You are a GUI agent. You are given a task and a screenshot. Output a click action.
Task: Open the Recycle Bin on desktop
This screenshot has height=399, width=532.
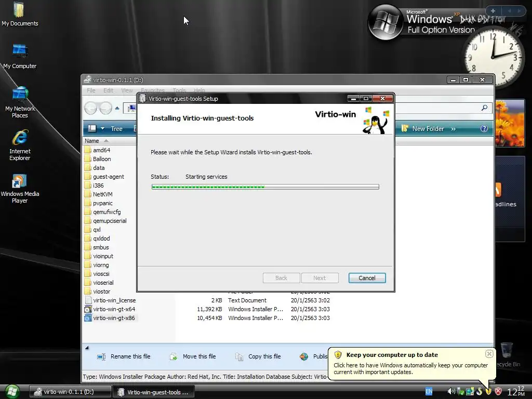coord(507,355)
